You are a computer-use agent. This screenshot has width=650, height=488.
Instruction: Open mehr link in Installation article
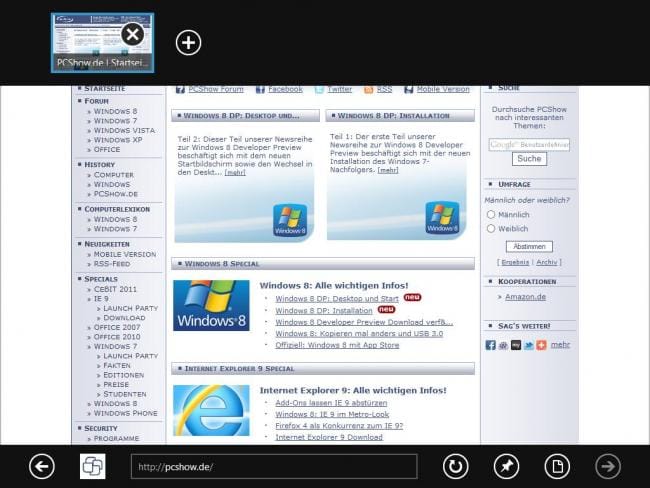388,170
